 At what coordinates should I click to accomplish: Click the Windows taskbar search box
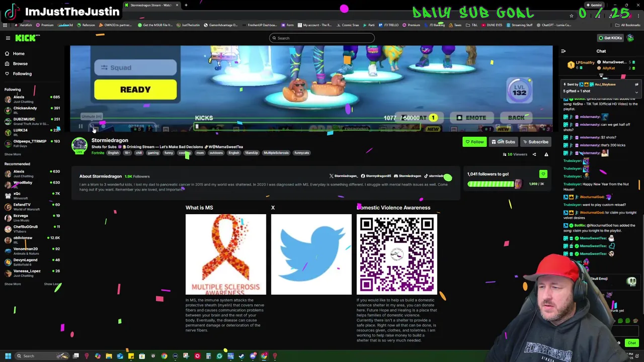click(x=43, y=356)
